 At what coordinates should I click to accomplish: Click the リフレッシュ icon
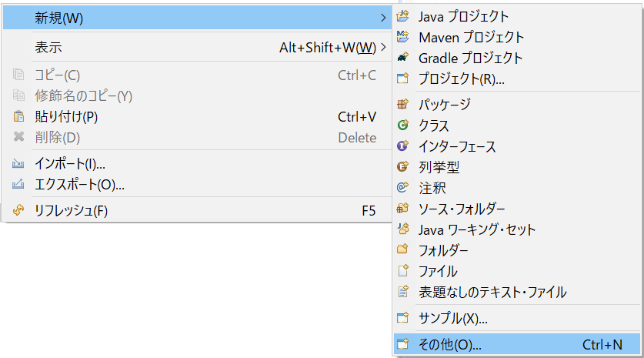point(18,210)
